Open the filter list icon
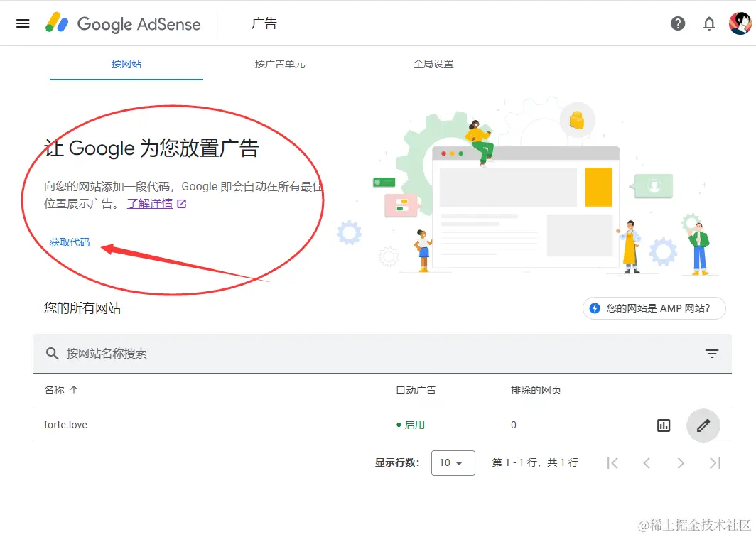Viewport: 756px width, 537px height. (x=712, y=354)
